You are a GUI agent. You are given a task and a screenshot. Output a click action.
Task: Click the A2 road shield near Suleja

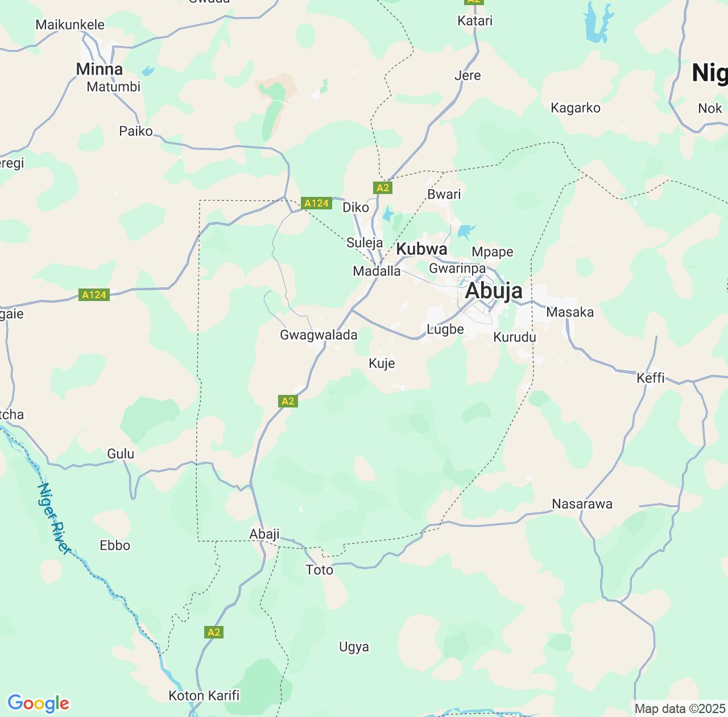[x=383, y=187]
